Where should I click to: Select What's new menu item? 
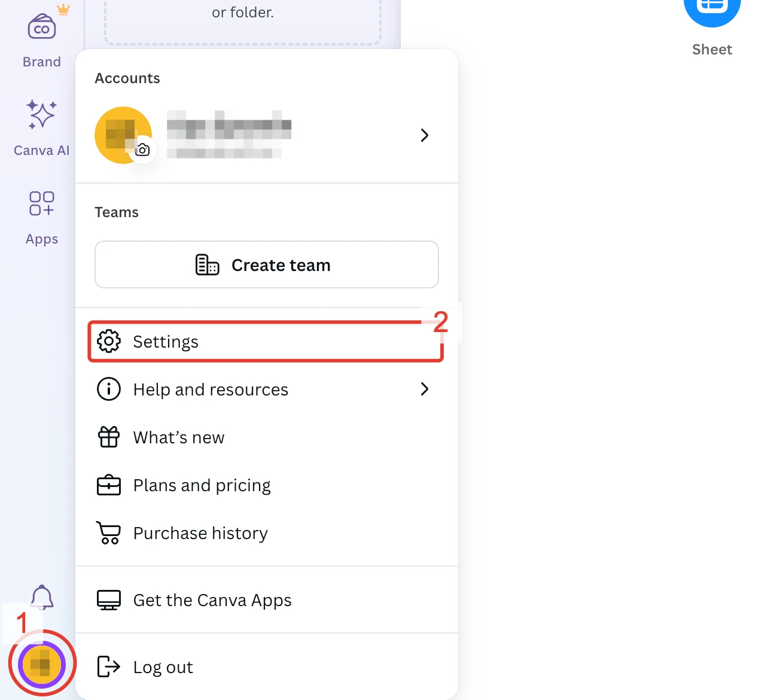coord(266,437)
